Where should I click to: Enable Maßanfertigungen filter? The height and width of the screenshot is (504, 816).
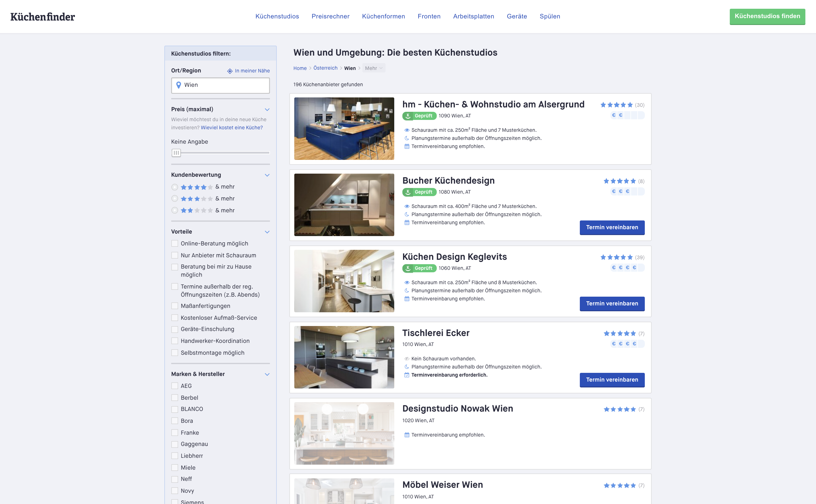(174, 306)
